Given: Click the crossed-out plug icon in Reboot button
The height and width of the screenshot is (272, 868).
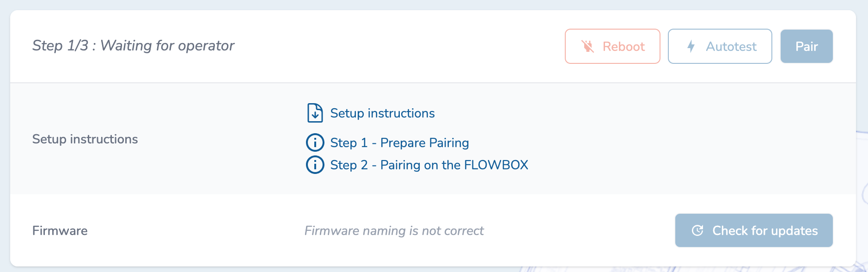Looking at the screenshot, I should (587, 46).
